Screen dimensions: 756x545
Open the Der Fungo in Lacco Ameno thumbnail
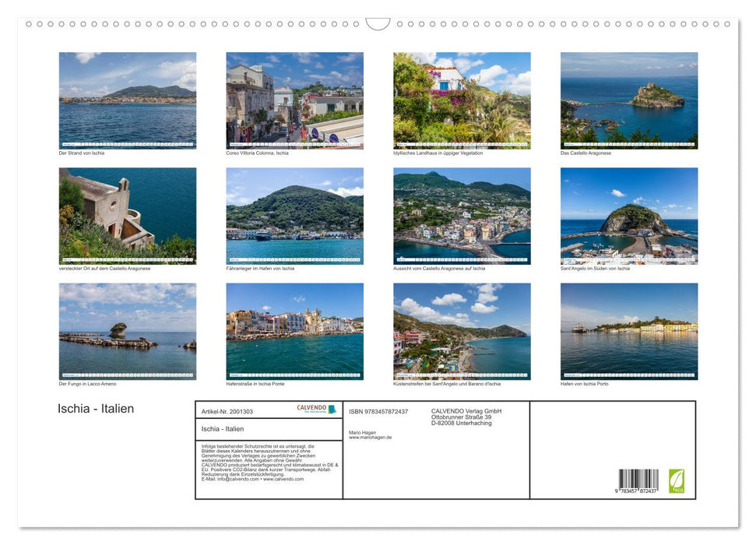[x=126, y=331]
